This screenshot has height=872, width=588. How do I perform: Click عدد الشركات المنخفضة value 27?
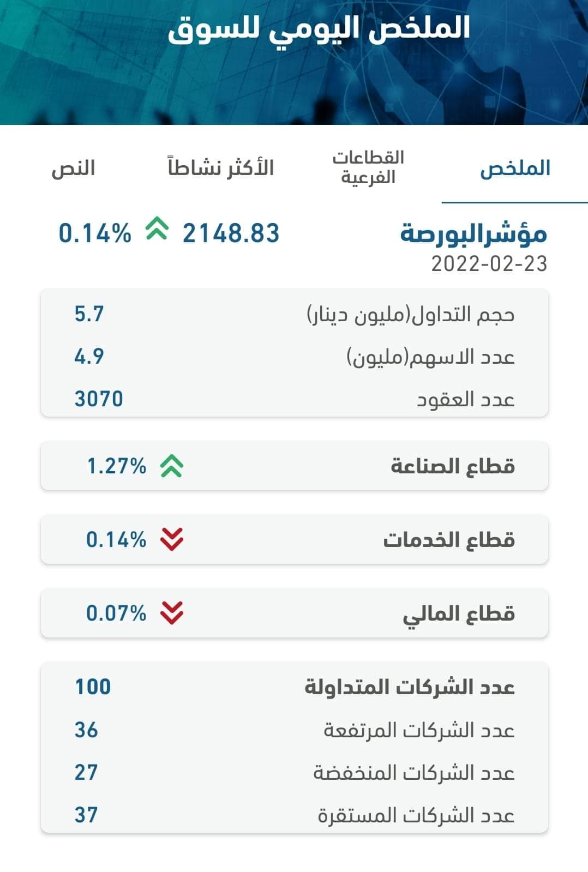[86, 772]
